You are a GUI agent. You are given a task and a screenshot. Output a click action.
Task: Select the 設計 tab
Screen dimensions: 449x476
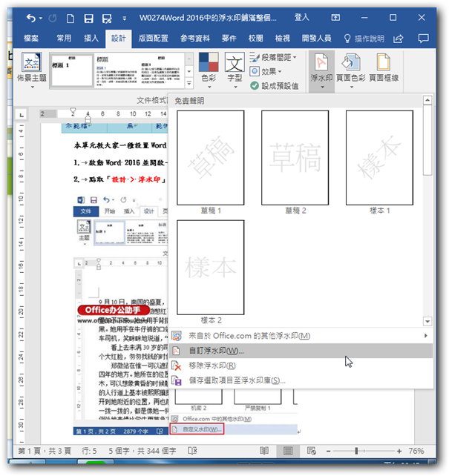click(119, 39)
